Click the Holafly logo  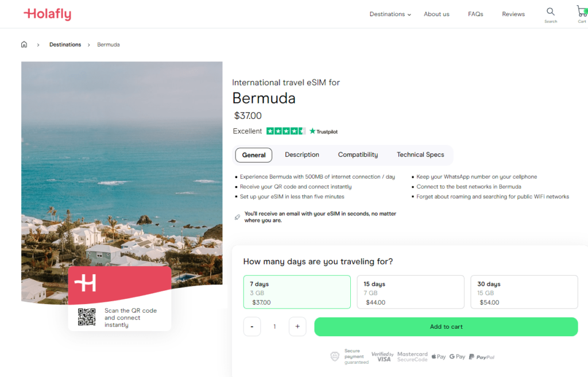pyautogui.click(x=48, y=14)
